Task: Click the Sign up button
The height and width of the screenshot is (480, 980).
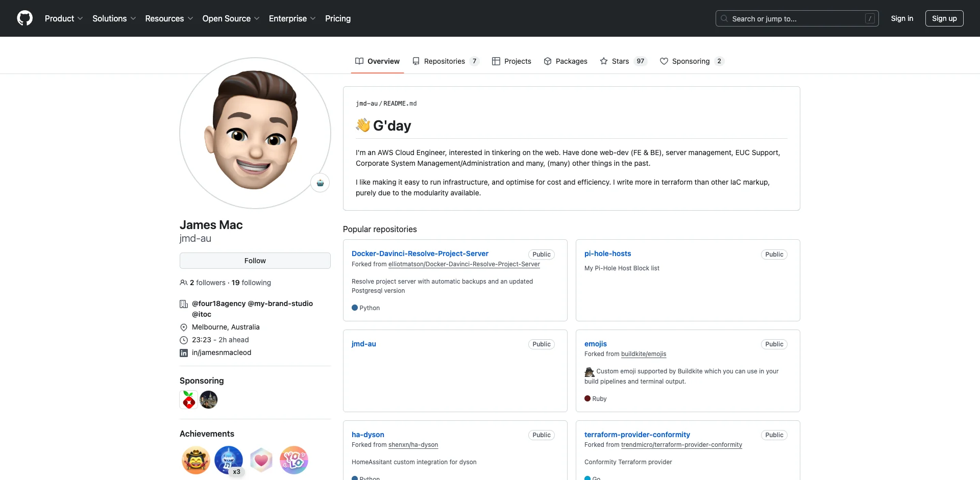Action: (x=944, y=18)
